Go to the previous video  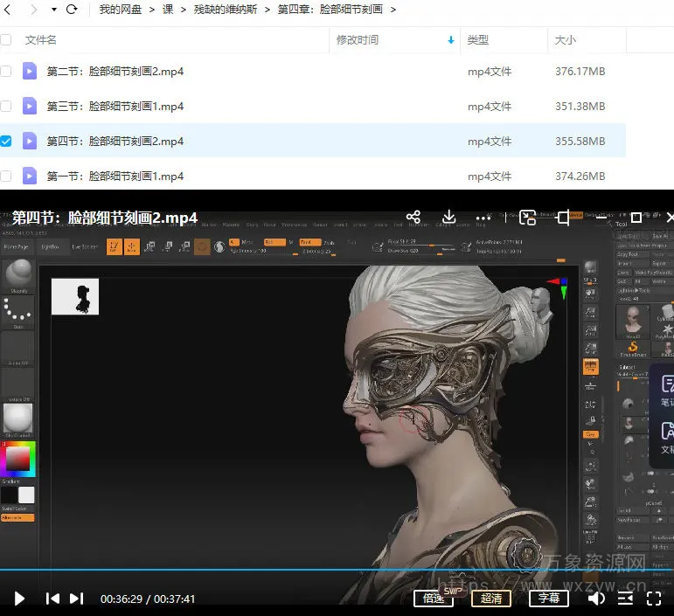coord(52,599)
